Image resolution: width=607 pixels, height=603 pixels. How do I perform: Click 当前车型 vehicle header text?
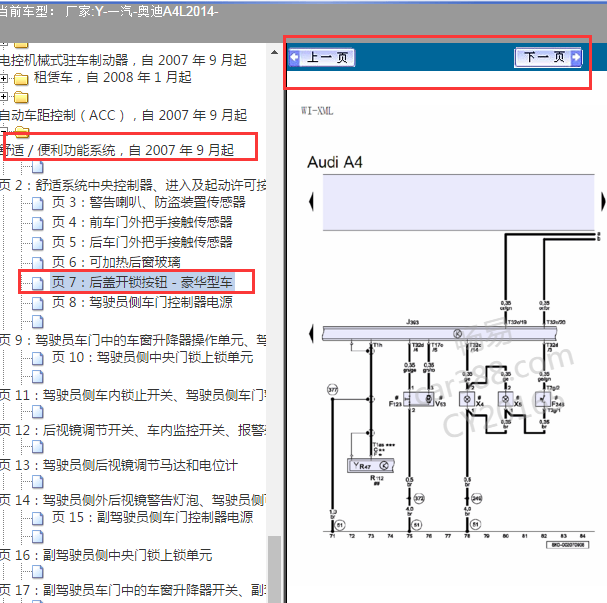(x=108, y=11)
